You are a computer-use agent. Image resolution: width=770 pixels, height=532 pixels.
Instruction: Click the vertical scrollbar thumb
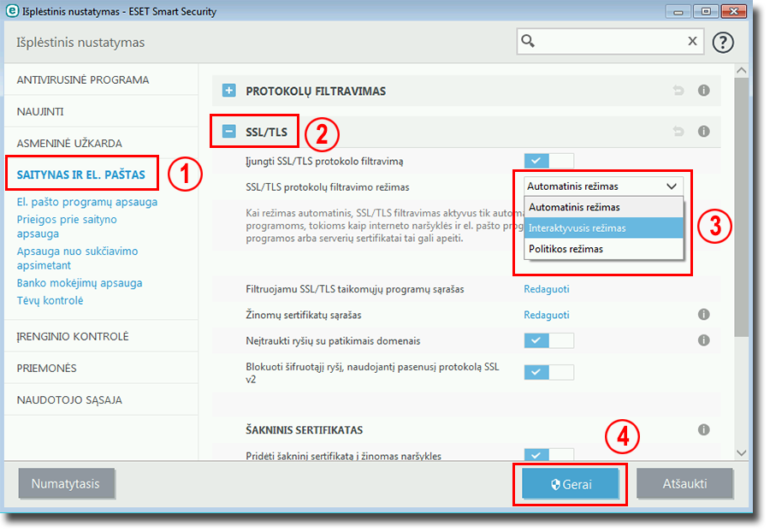point(742,208)
